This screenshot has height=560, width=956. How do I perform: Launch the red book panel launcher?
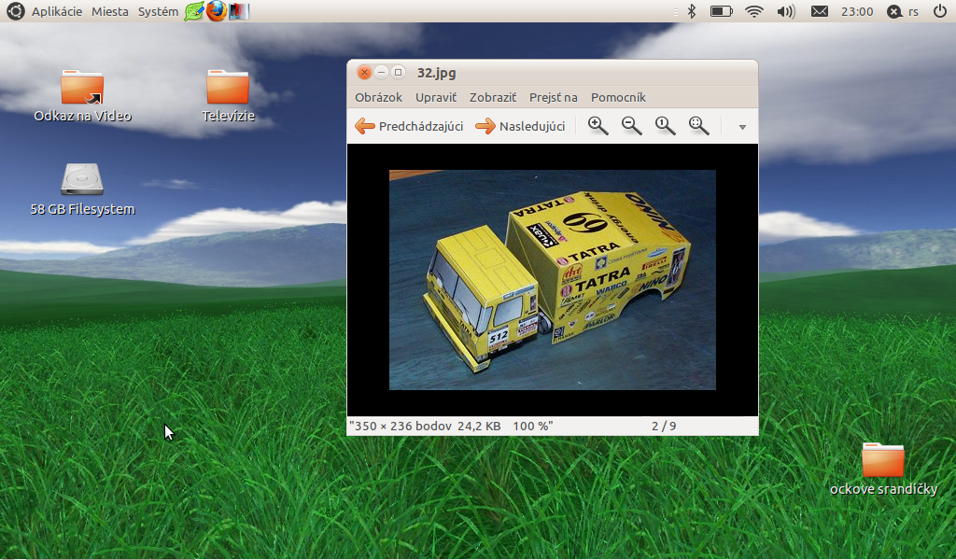(239, 11)
